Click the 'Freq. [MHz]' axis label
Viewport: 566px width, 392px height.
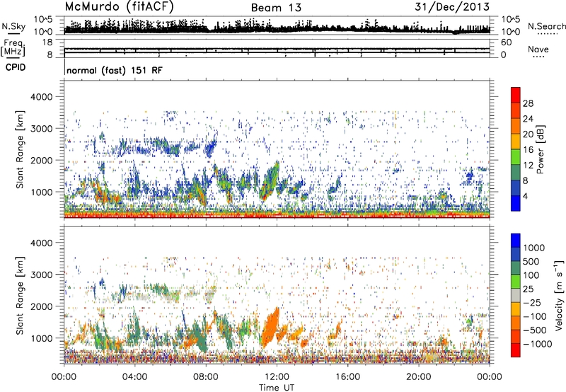tap(13, 47)
